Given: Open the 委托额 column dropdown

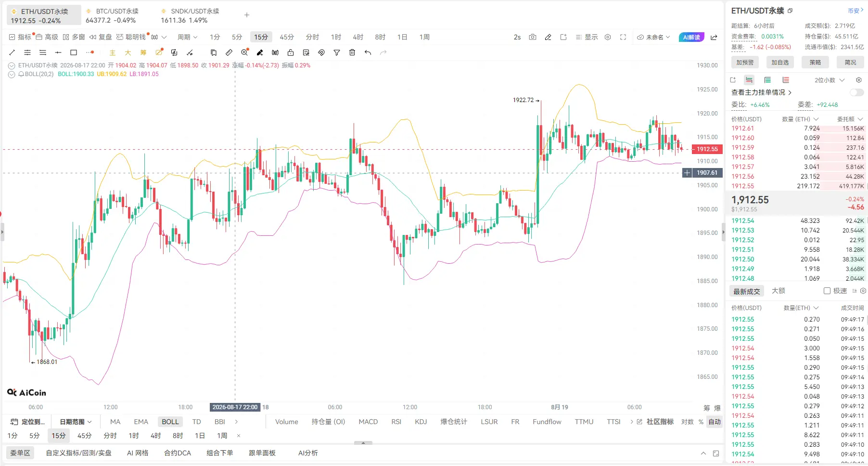Looking at the screenshot, I should [x=850, y=119].
